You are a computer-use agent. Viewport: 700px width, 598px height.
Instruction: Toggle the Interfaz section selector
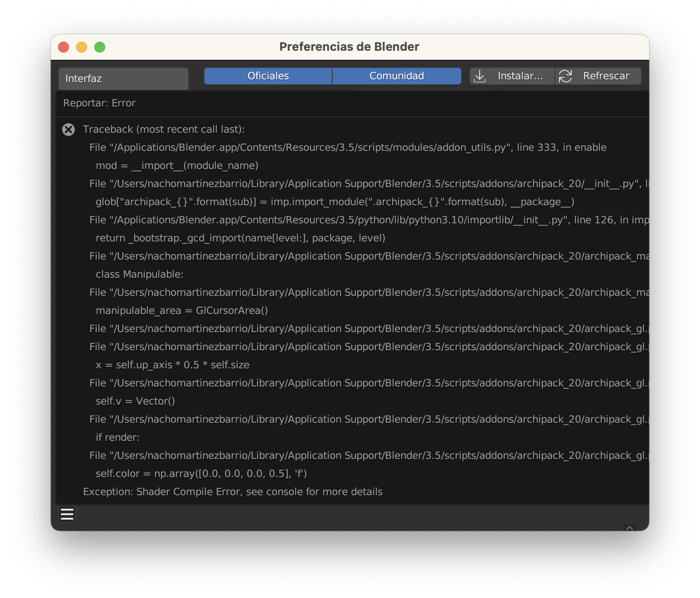coord(123,78)
